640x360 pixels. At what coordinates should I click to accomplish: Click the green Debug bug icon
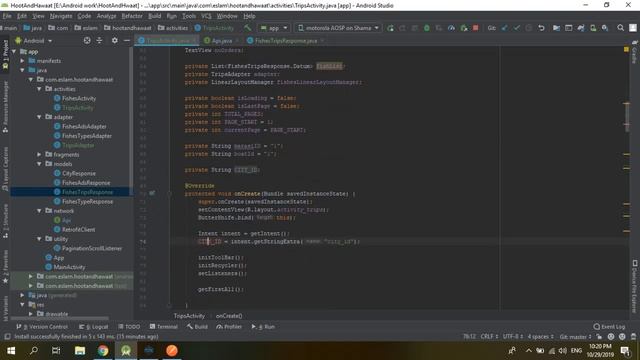[427, 28]
